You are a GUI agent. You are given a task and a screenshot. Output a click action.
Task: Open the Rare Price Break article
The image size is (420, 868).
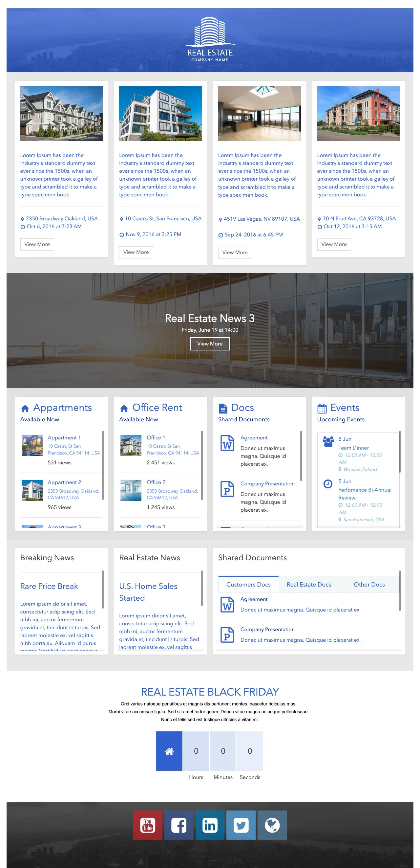click(49, 586)
